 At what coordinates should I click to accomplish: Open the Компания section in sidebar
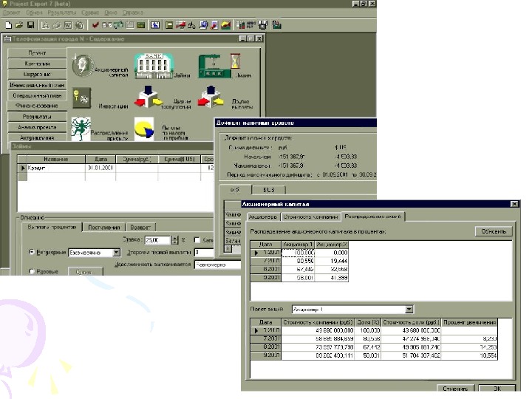[x=38, y=64]
